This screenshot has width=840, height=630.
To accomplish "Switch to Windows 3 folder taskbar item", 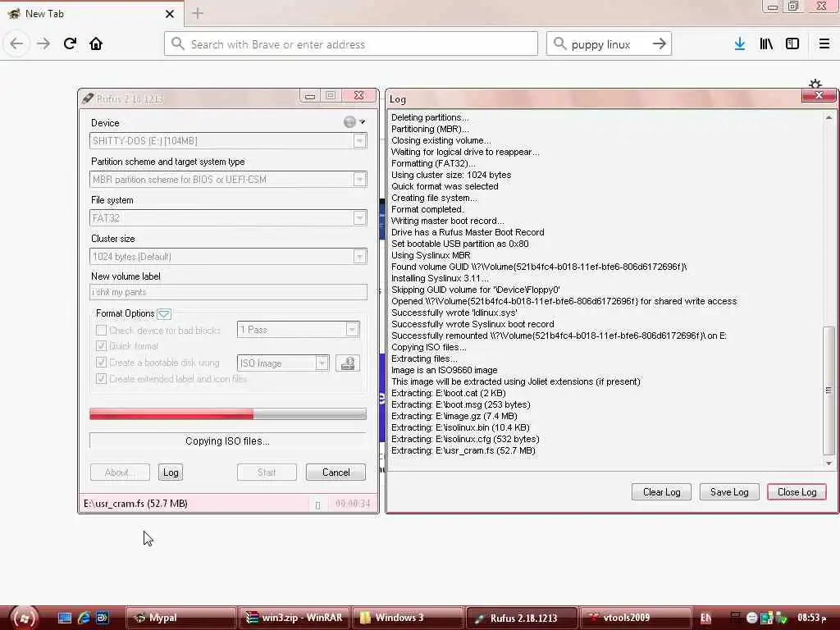I will click(x=409, y=618).
